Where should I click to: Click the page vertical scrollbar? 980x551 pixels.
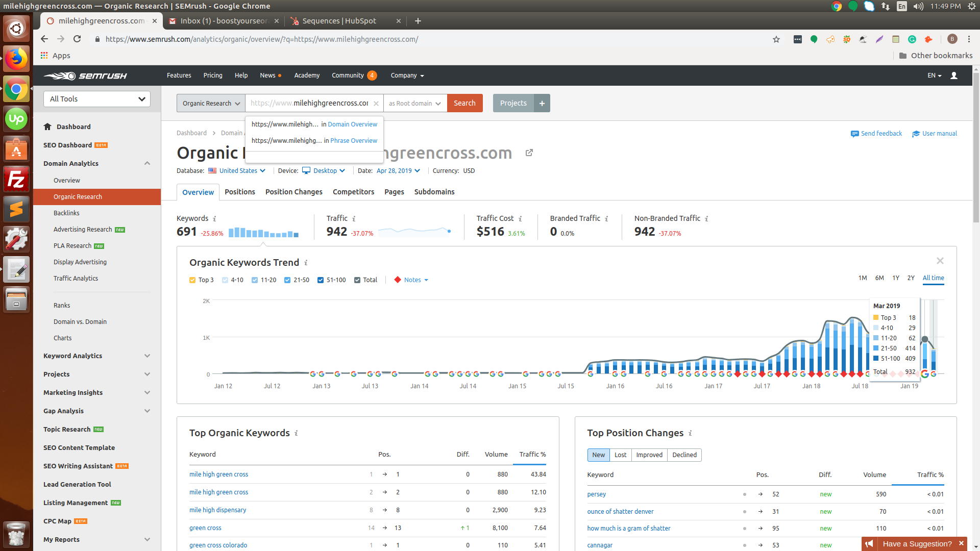[976, 148]
